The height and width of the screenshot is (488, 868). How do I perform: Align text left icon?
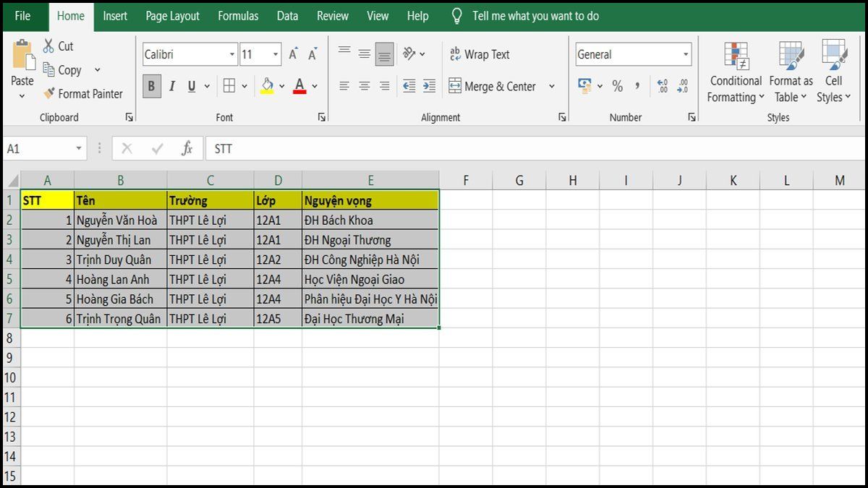coord(344,86)
